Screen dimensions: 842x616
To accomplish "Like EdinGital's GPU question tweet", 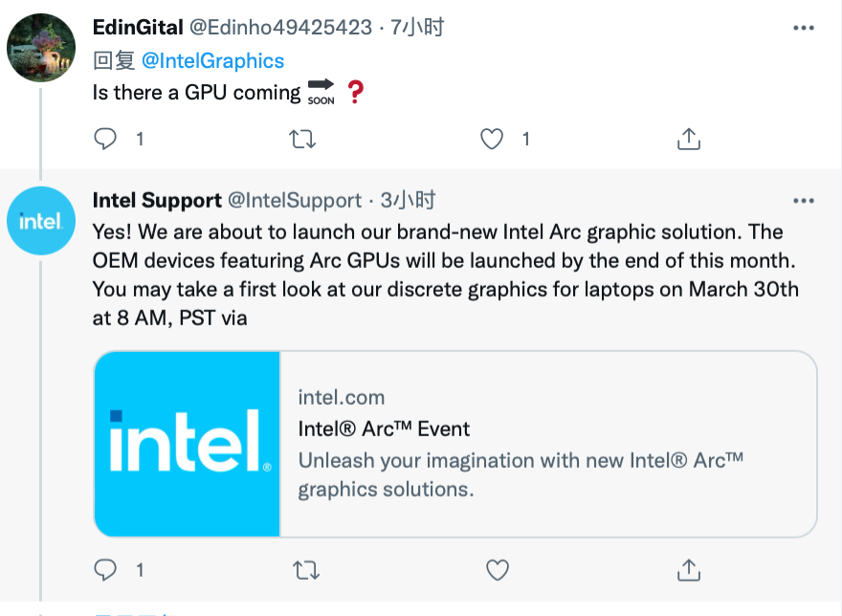I will (x=492, y=140).
